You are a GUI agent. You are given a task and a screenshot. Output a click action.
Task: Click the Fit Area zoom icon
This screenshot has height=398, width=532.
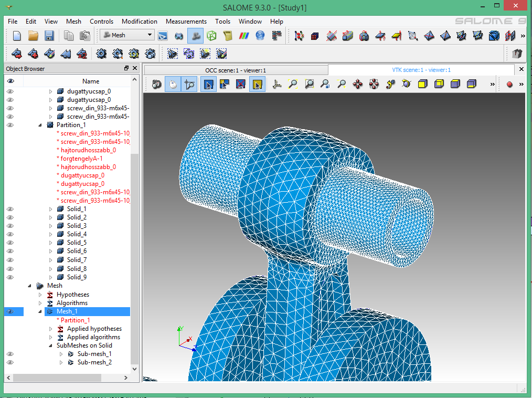(x=309, y=84)
